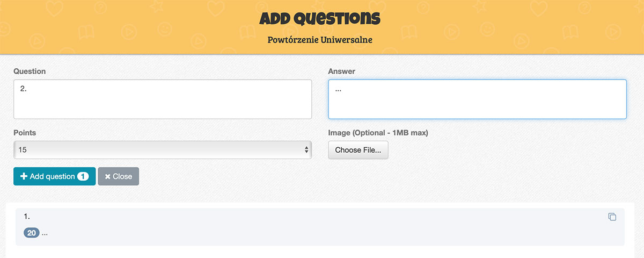Click the Powtórzenie Uniwersalne subtitle
This screenshot has width=644, height=258.
[320, 40]
